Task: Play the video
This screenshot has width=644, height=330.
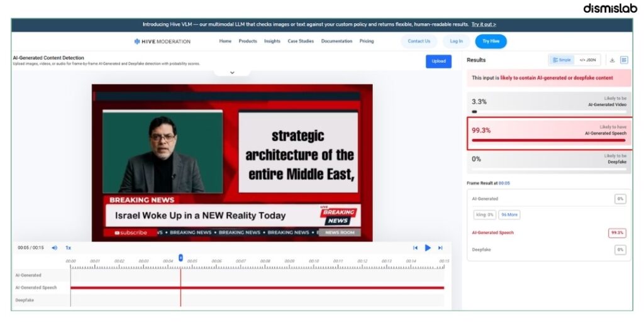Action: pyautogui.click(x=428, y=248)
